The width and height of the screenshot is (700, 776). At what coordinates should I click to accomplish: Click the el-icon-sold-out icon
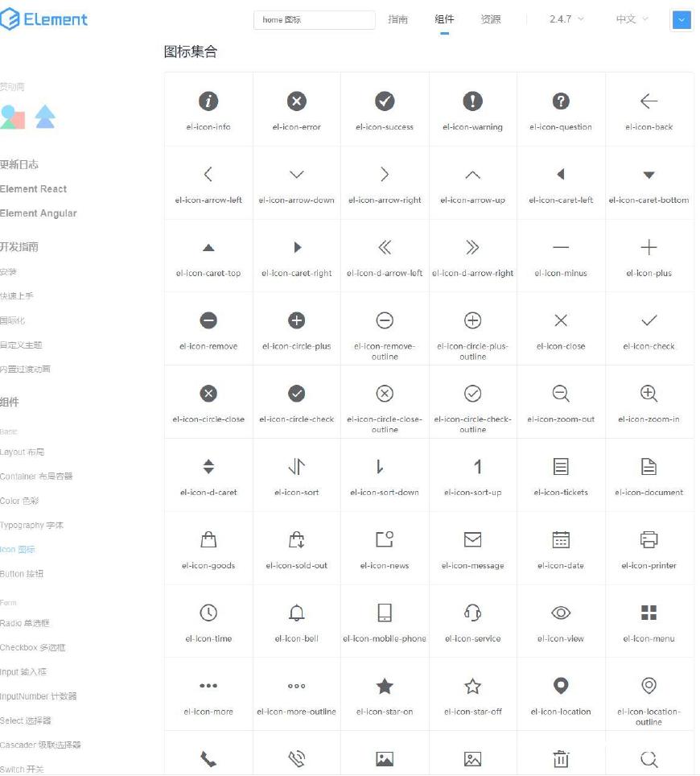click(296, 539)
